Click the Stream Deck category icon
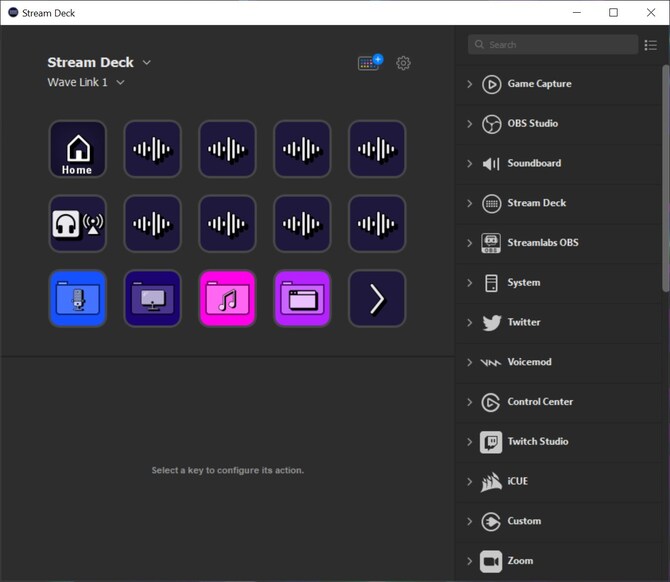This screenshot has width=670, height=582. tap(491, 203)
